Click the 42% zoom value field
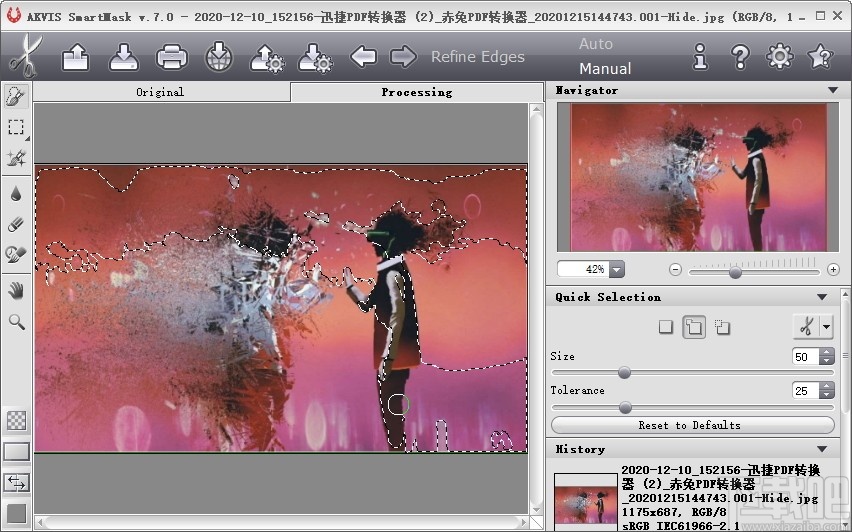This screenshot has height=532, width=852. (585, 269)
